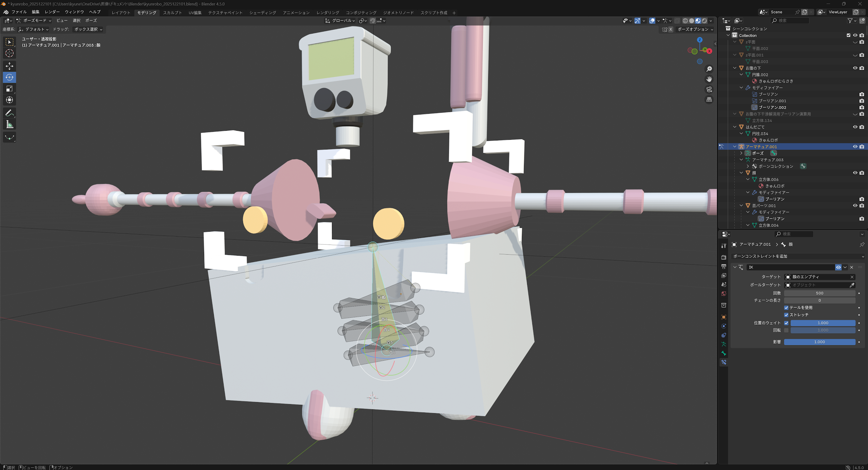
Task: Switch to スカルプト workspace tab
Action: point(172,13)
